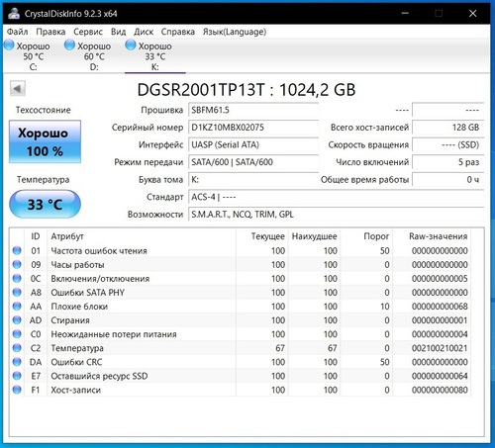Click total host writes value 128 GB

[447, 128]
